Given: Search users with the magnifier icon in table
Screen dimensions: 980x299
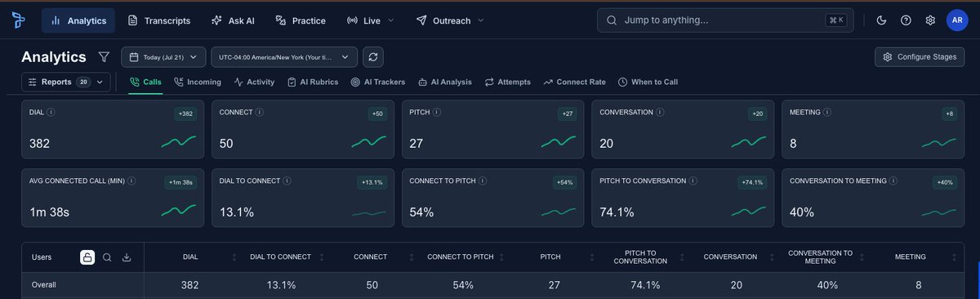Looking at the screenshot, I should [x=107, y=257].
